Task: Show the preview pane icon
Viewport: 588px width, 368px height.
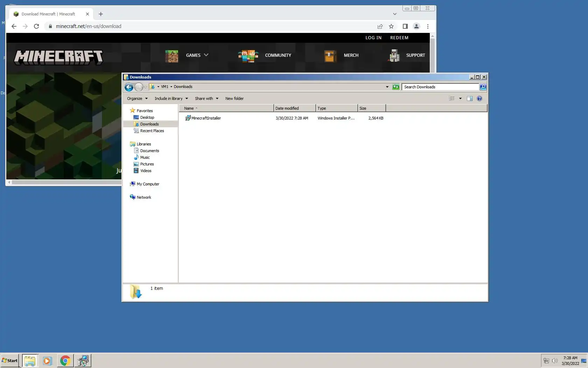Action: click(x=470, y=98)
